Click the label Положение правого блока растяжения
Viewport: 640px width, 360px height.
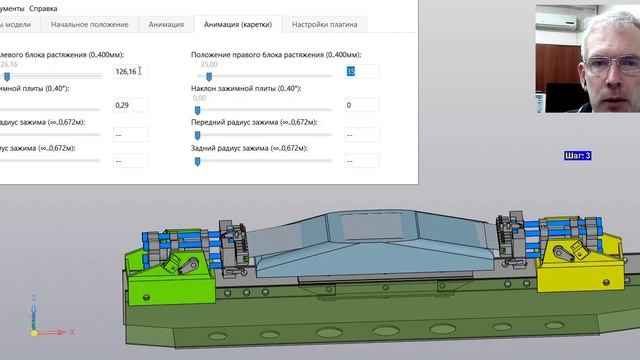(x=276, y=55)
